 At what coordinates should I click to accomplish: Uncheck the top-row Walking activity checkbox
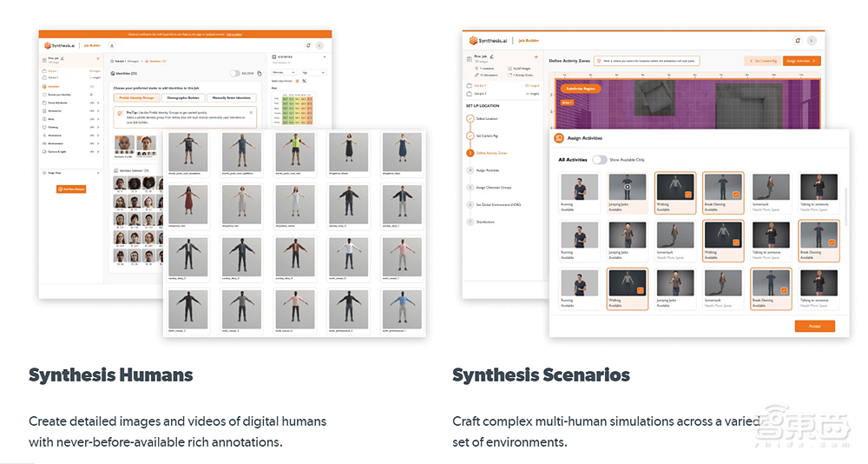click(687, 196)
